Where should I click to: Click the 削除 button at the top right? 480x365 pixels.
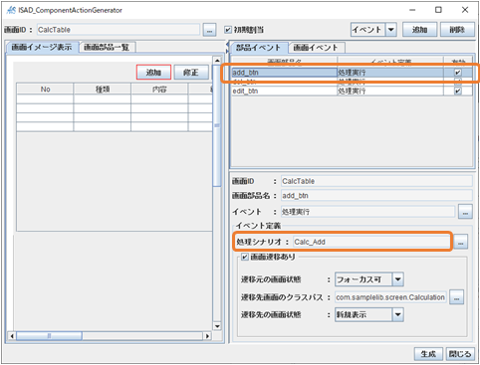457,30
